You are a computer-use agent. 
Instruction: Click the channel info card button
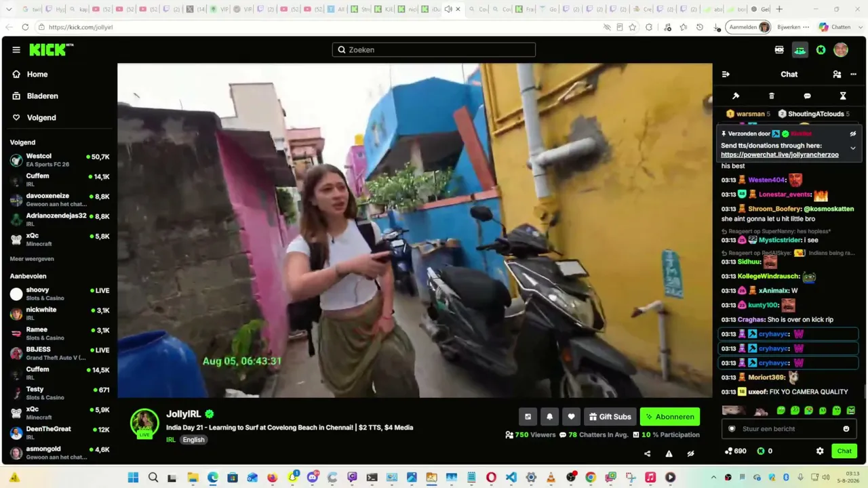coord(528,417)
